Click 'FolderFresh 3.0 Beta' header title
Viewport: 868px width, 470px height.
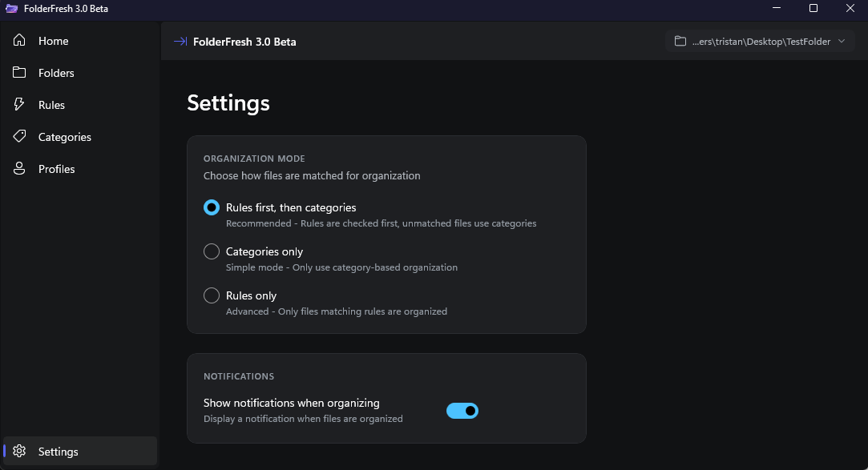pos(244,42)
